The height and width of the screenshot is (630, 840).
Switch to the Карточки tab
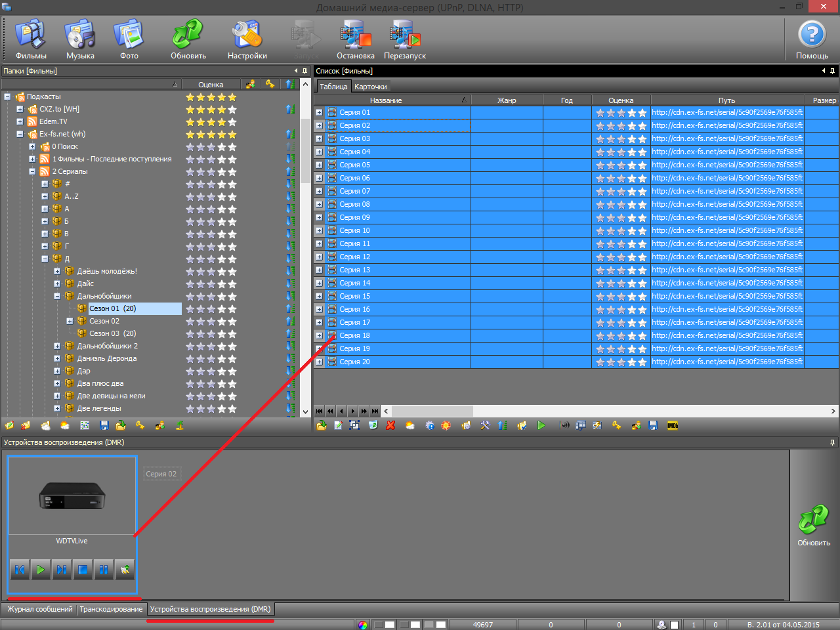click(370, 87)
